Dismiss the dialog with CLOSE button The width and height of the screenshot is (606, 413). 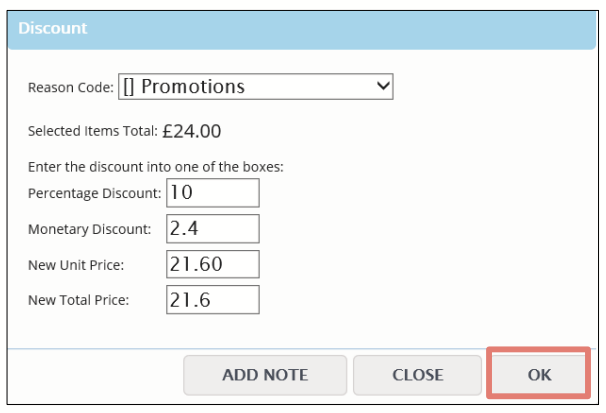(x=417, y=375)
